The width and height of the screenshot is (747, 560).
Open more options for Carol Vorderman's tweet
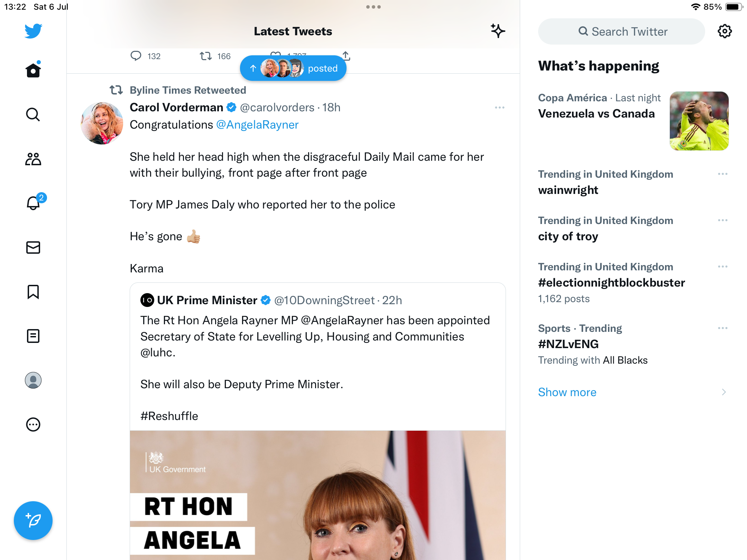coord(499,108)
